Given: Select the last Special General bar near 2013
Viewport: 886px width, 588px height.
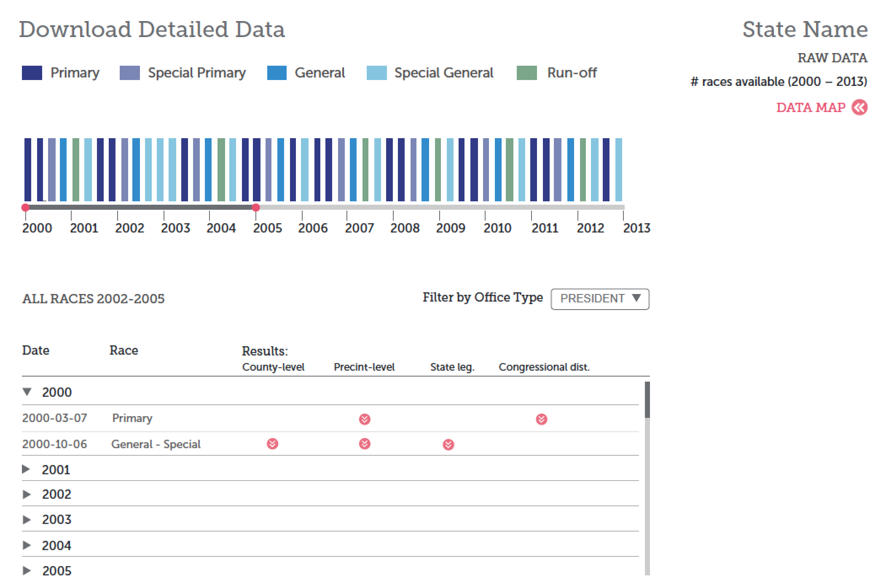Looking at the screenshot, I should tap(619, 170).
